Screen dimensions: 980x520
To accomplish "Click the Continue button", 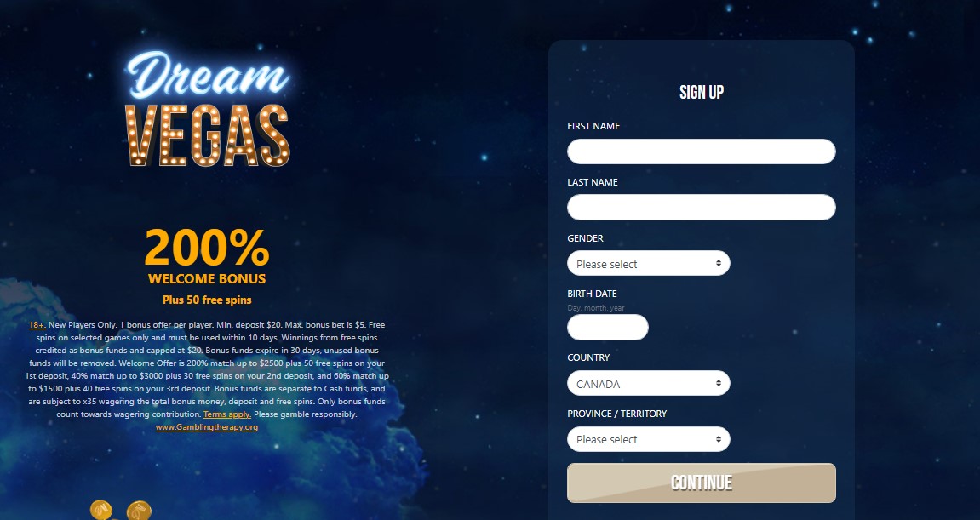I will pyautogui.click(x=702, y=483).
